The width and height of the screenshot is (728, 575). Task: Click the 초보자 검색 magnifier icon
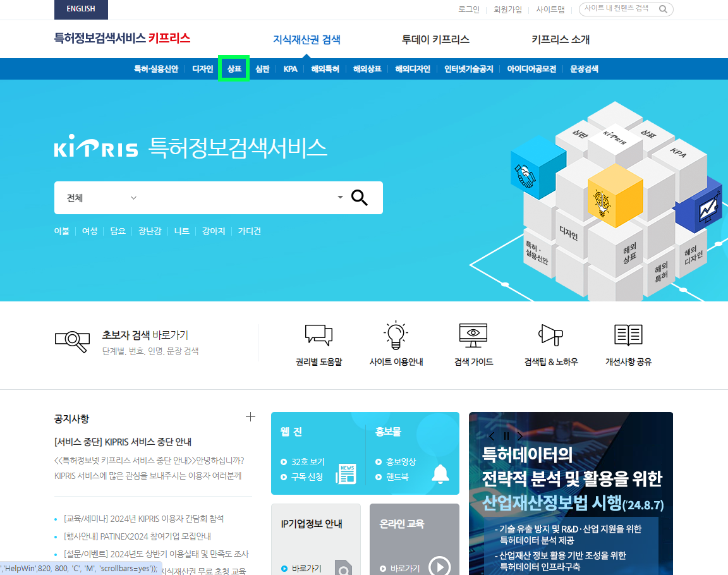point(72,342)
